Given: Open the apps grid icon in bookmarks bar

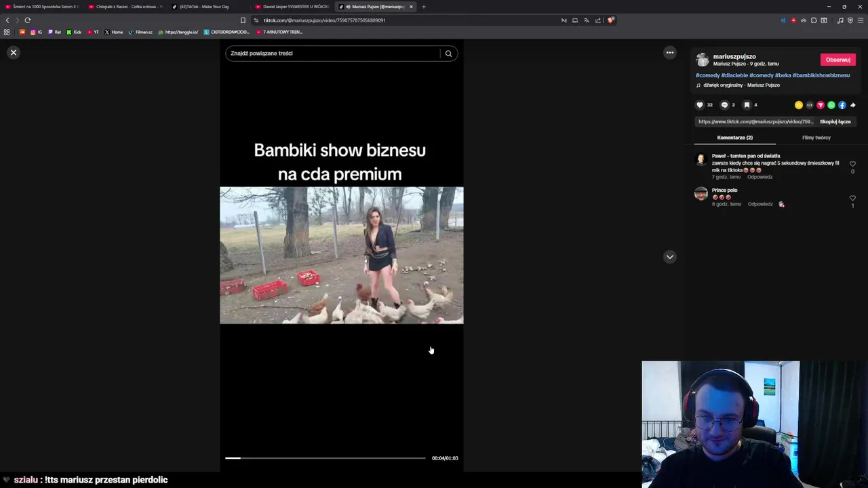Looking at the screenshot, I should (x=7, y=32).
